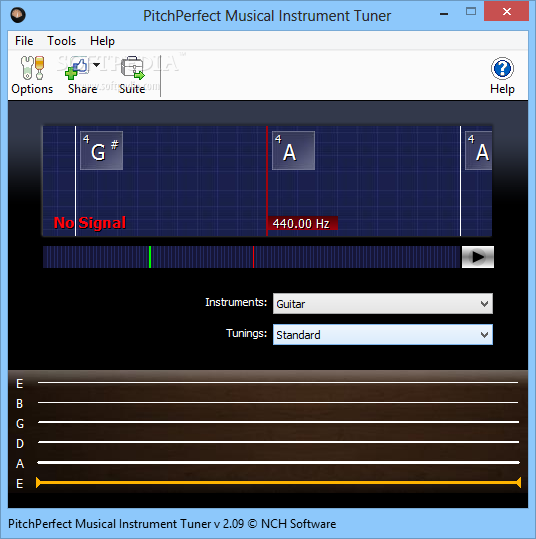Open the Instruments dropdown showing Guitar

383,304
